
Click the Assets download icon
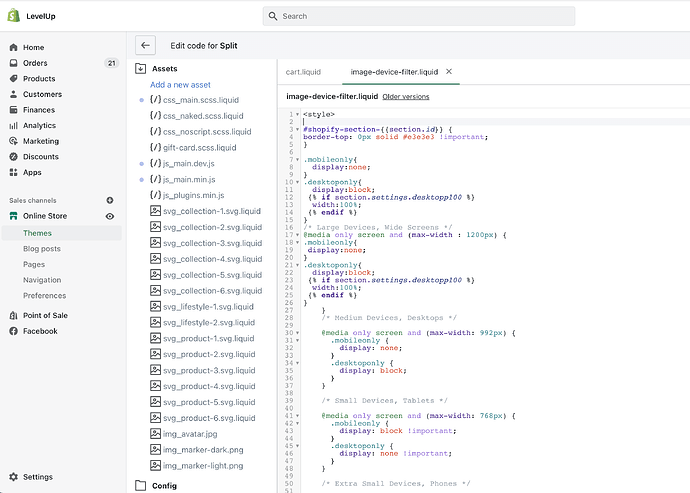coord(140,69)
